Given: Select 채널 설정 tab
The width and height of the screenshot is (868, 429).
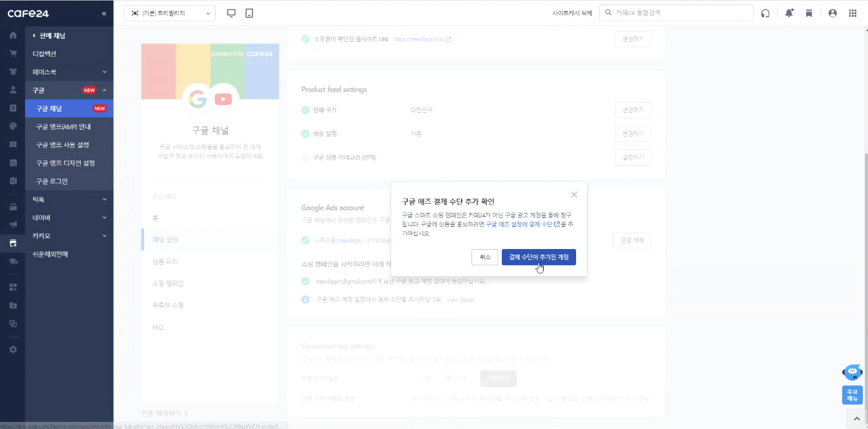Looking at the screenshot, I should [x=210, y=239].
